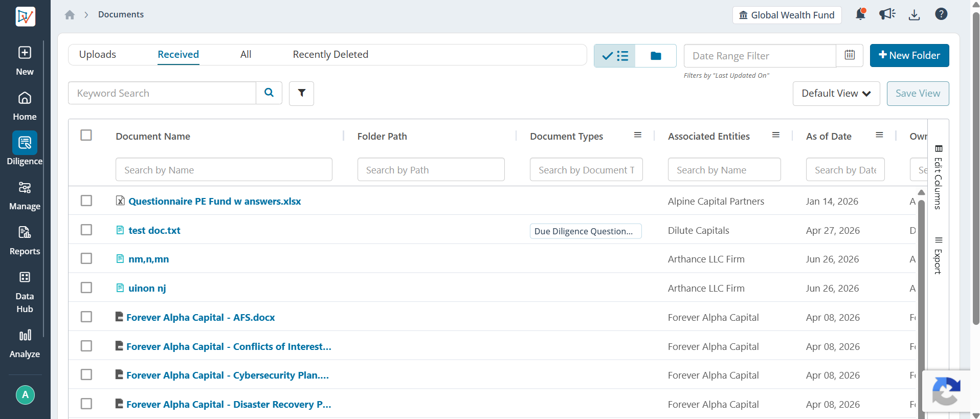Open Questionnaire PE Fund w answers.xlsx
This screenshot has width=980, height=419.
pos(215,201)
